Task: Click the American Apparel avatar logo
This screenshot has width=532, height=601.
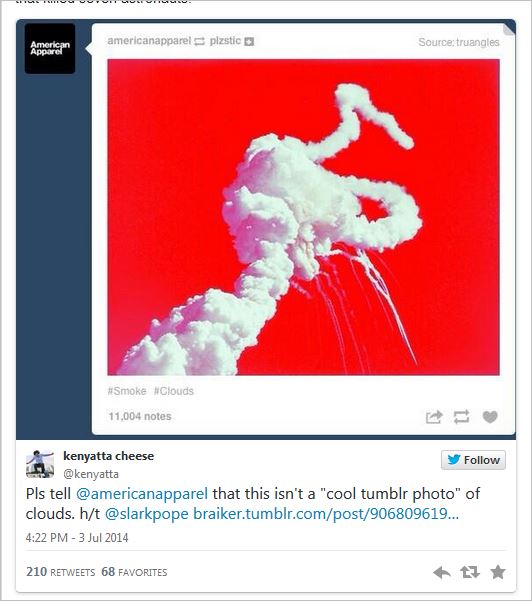Action: pos(50,48)
